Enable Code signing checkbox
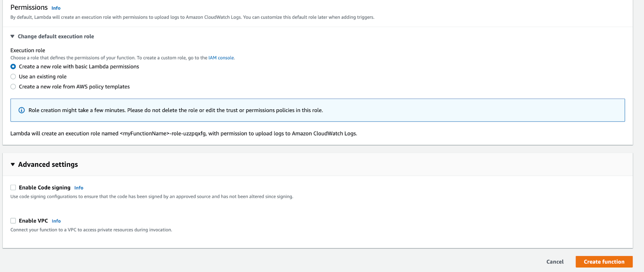This screenshot has width=644, height=272. click(13, 187)
